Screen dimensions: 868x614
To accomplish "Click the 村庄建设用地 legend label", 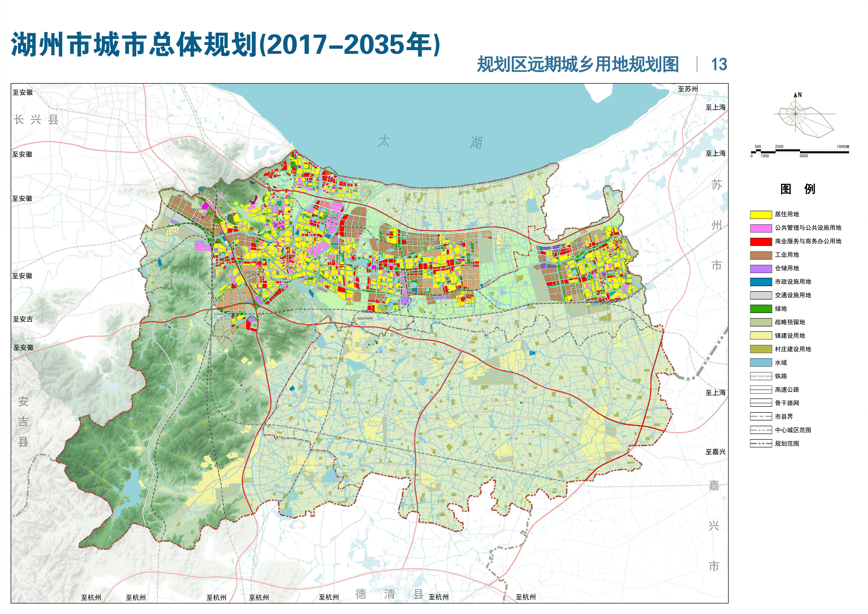I will tap(793, 349).
